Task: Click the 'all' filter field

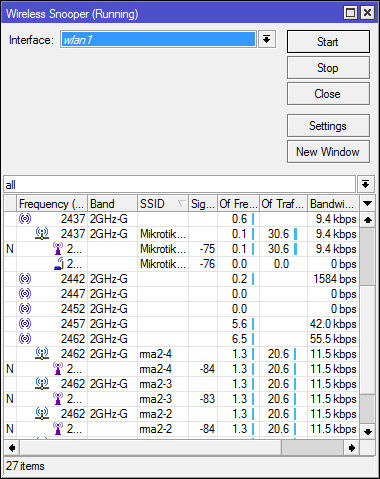Action: tap(179, 184)
